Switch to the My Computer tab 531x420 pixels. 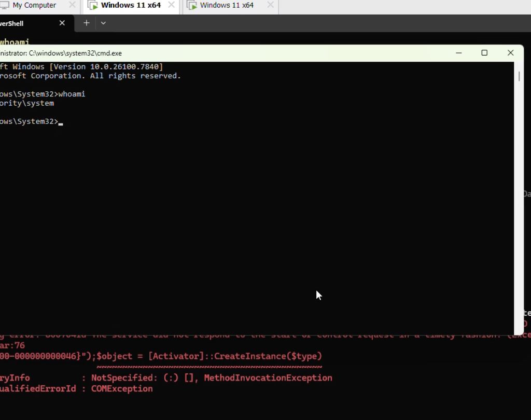34,5
